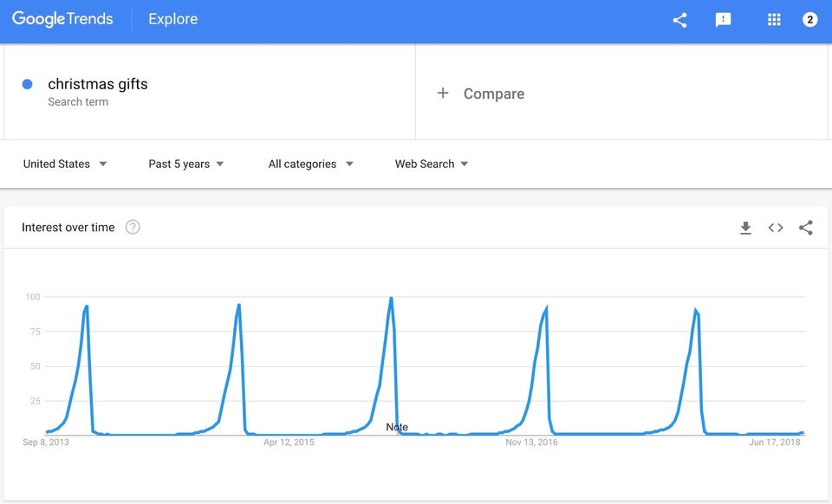Click the blue christmas gifts color dot
Viewport: 832px width, 504px height.
click(27, 84)
